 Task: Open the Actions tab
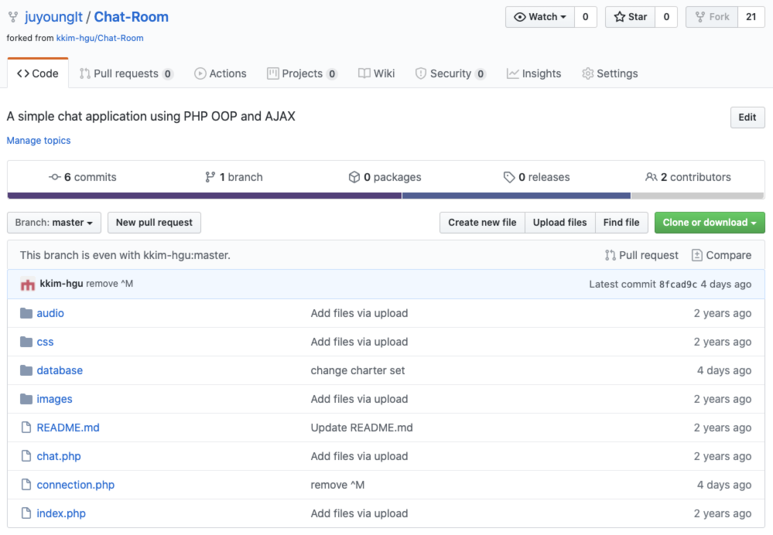click(220, 73)
